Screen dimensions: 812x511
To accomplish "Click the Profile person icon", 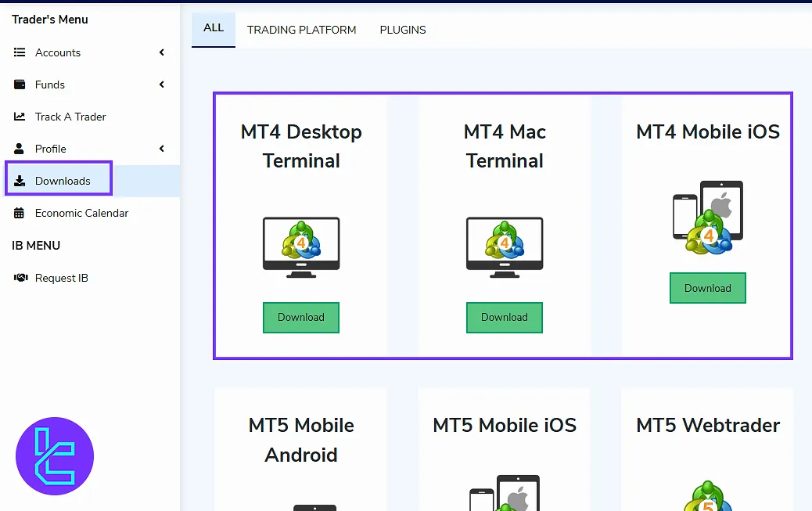I will pyautogui.click(x=19, y=149).
